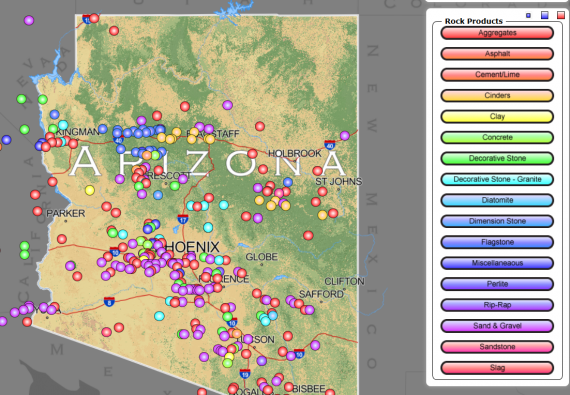The height and width of the screenshot is (395, 570).
Task: Choose the Decorative Stone button
Action: [497, 158]
